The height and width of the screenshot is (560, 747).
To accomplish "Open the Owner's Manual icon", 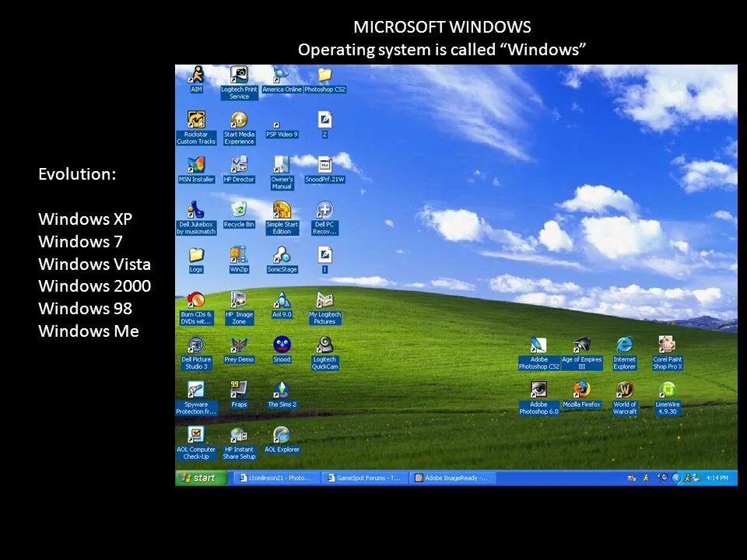I will click(282, 173).
